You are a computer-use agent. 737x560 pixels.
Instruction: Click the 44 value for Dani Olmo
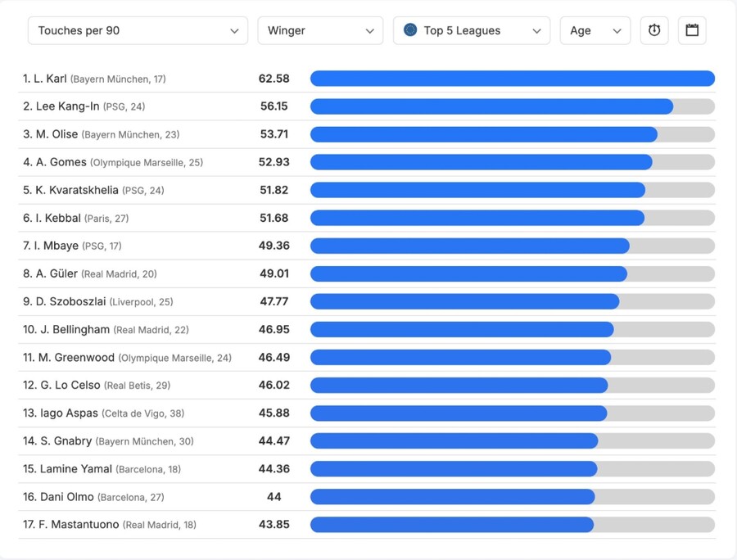274,497
